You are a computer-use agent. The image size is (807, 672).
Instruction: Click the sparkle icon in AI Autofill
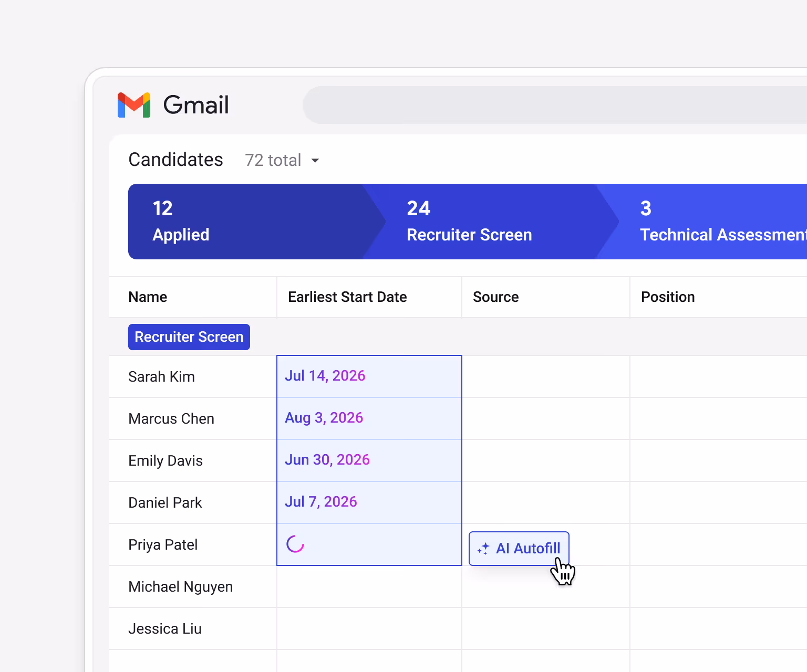coord(483,549)
